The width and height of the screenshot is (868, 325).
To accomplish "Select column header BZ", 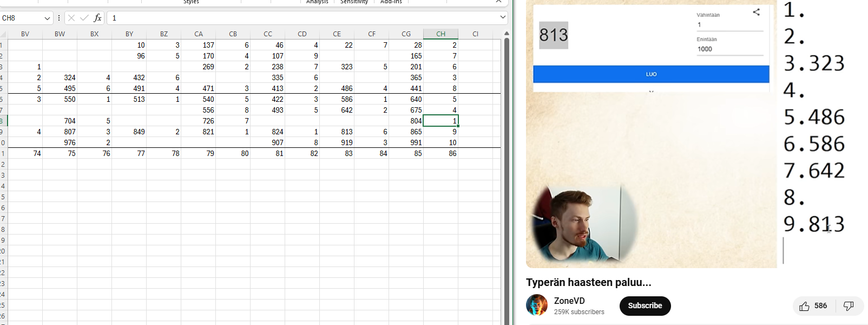I will 163,34.
